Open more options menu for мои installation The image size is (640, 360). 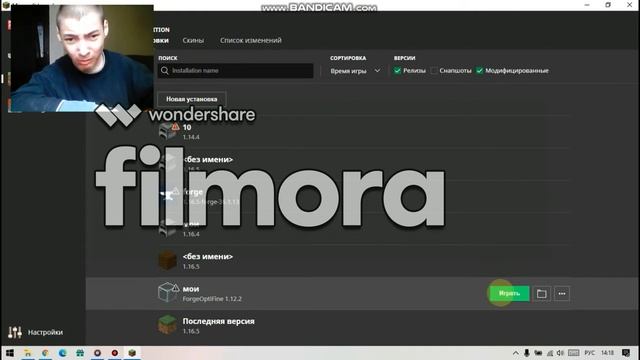click(562, 293)
